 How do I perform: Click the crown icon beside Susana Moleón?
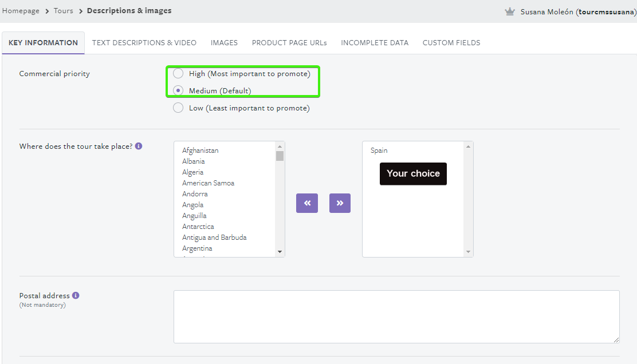tap(510, 11)
